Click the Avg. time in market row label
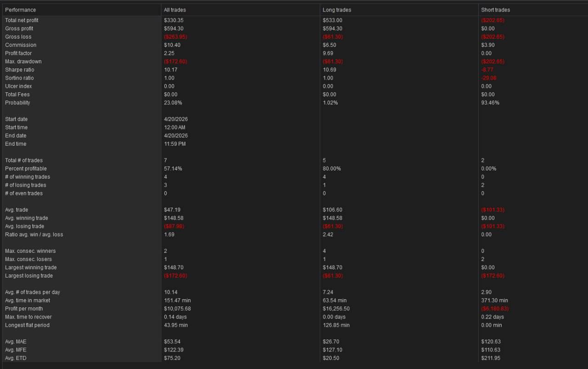 pos(28,301)
